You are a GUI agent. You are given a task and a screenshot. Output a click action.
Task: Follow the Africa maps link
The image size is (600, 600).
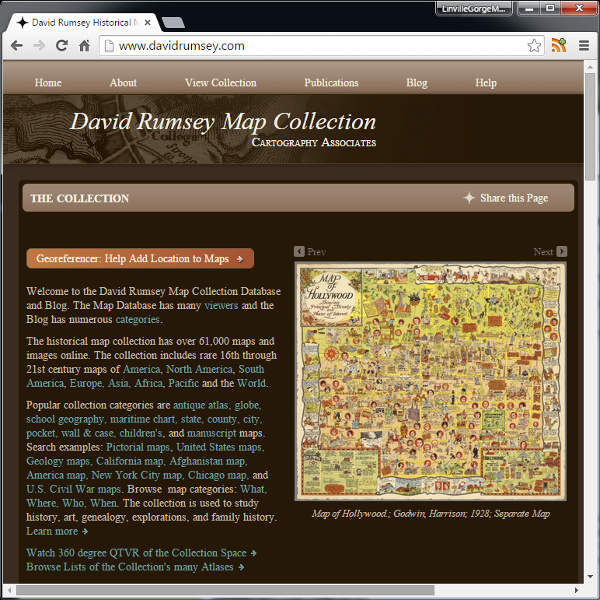coord(148,383)
